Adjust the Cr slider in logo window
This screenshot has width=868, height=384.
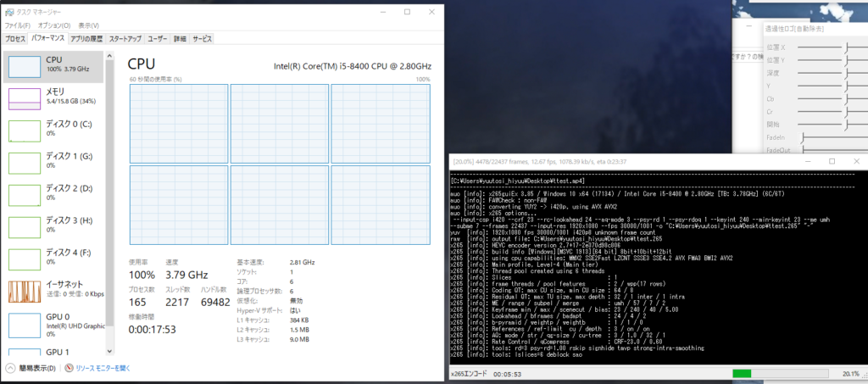click(x=833, y=111)
